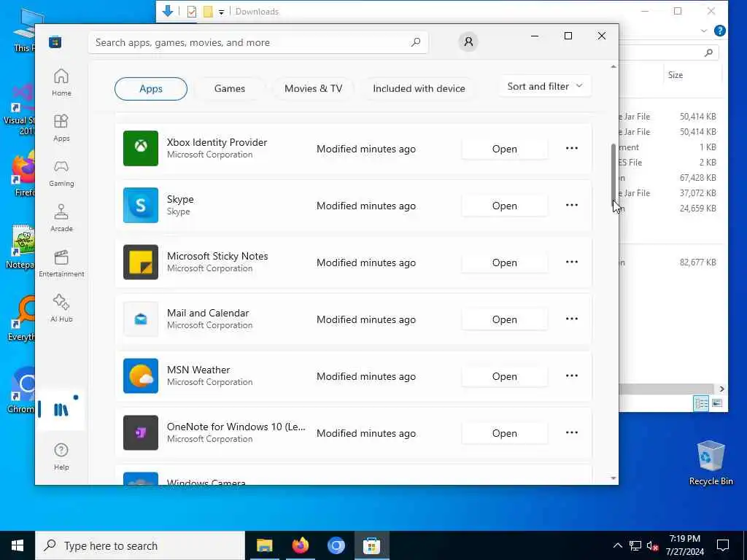
Task: Click the Mail and Calendar app icon
Action: click(141, 319)
